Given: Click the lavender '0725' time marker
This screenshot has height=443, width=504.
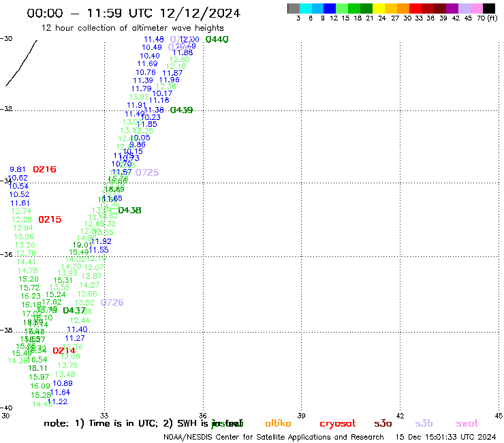Looking at the screenshot, I should click(x=147, y=172).
